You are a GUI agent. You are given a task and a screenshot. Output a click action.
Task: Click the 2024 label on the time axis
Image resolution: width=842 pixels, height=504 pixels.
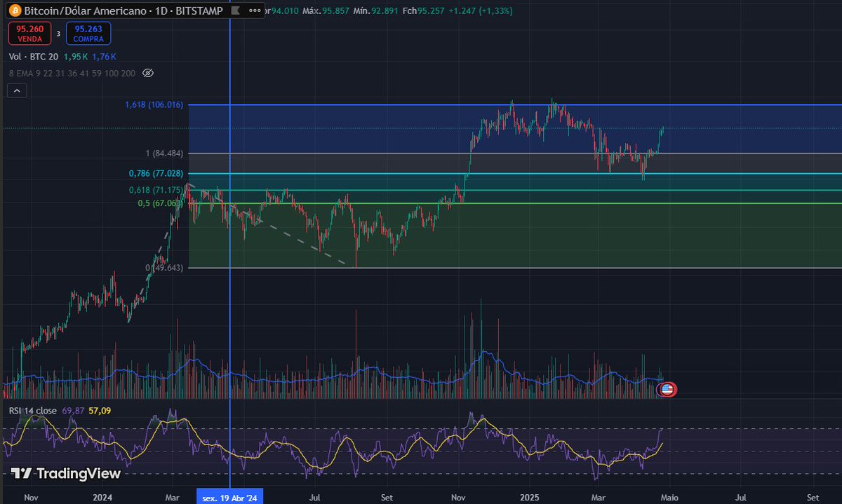(x=103, y=497)
